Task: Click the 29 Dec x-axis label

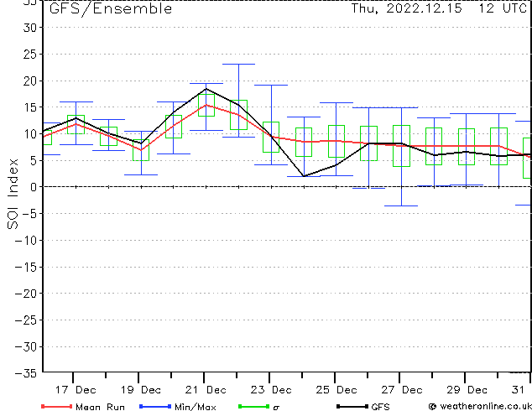Action: pyautogui.click(x=467, y=390)
